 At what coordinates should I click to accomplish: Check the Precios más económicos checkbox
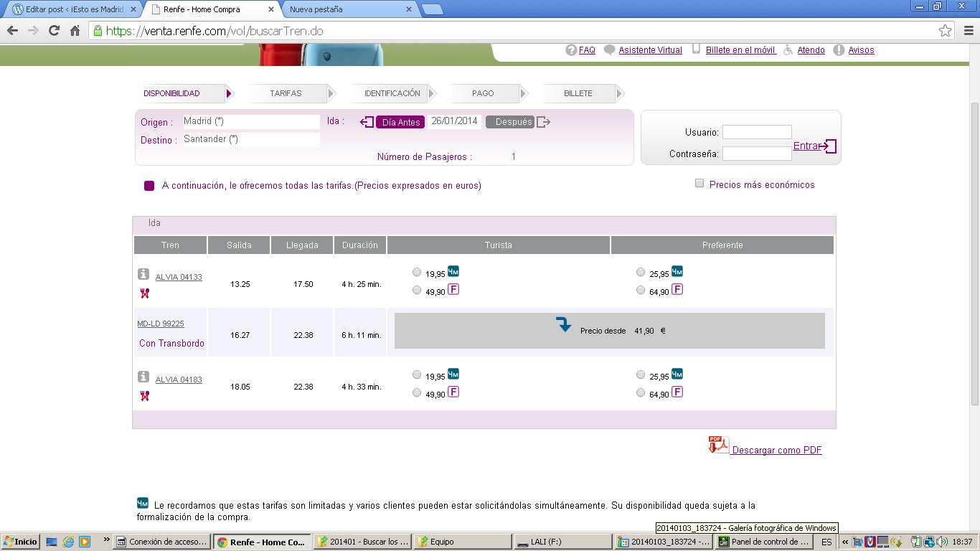(x=699, y=183)
